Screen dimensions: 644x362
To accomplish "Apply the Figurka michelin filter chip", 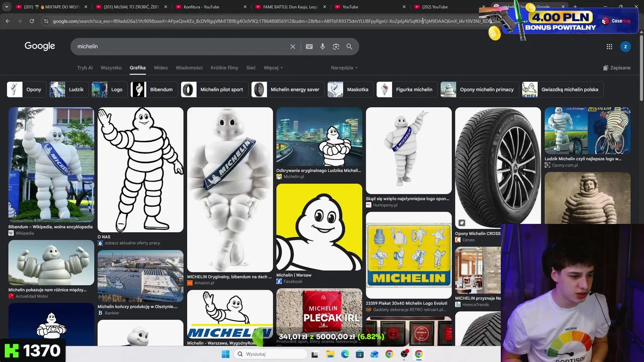I will click(407, 89).
